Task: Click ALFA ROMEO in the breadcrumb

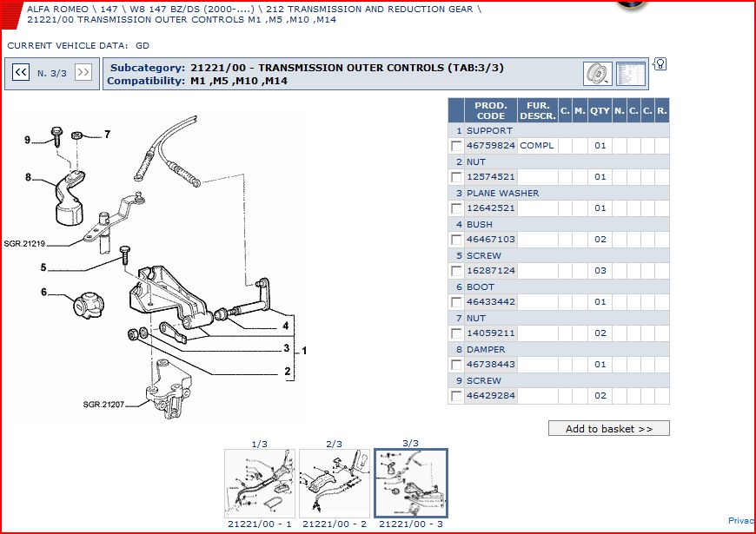Action: point(58,10)
